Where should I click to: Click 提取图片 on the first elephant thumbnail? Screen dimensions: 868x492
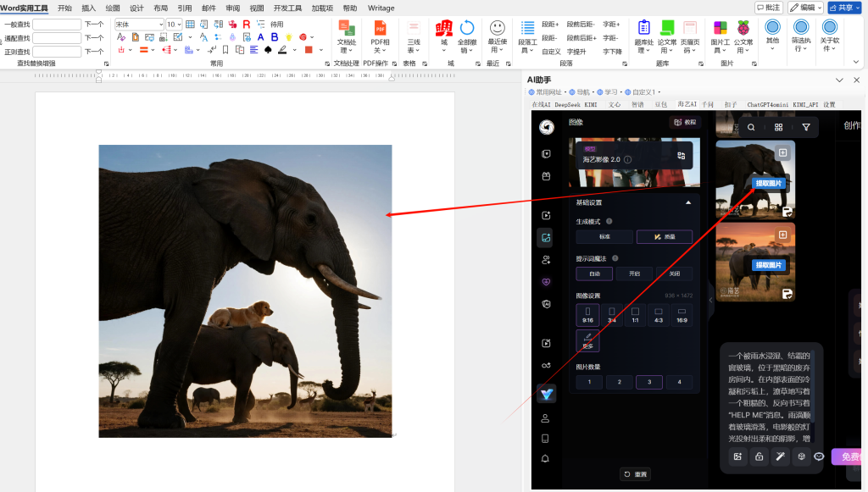(769, 183)
